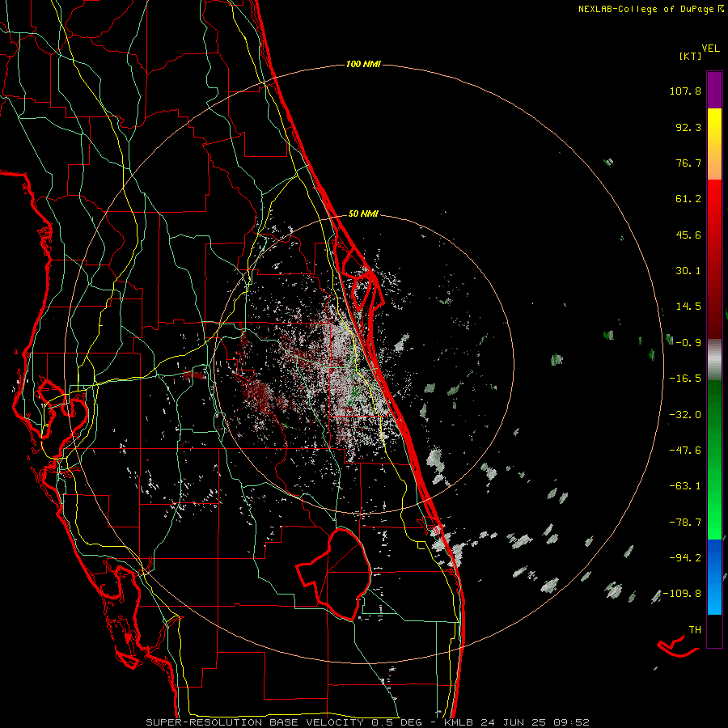The height and width of the screenshot is (728, 728).
Task: Click the 30.1 velocity scale value
Action: [x=688, y=271]
